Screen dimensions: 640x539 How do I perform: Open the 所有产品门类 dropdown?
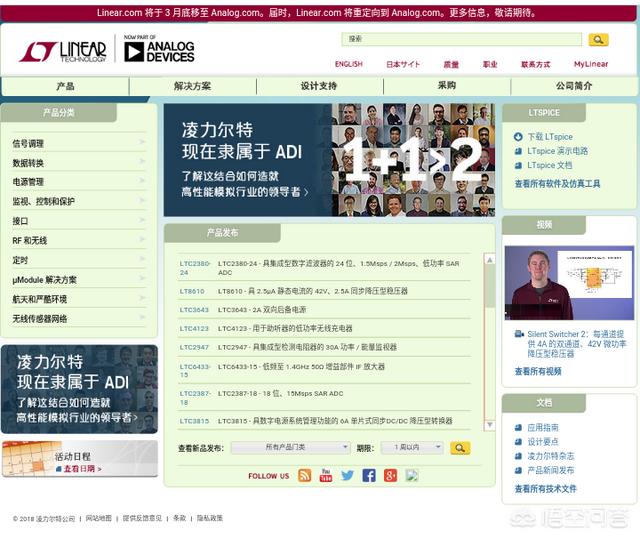(x=290, y=448)
